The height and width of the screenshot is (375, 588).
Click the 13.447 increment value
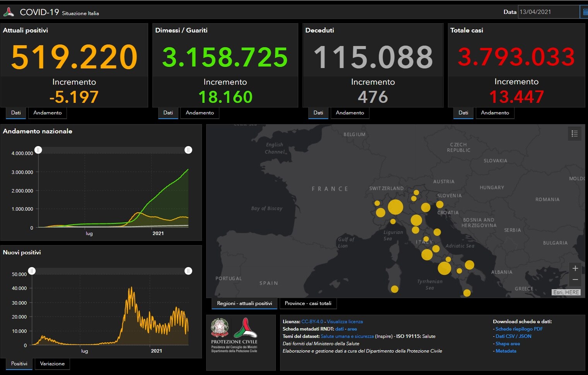point(516,97)
